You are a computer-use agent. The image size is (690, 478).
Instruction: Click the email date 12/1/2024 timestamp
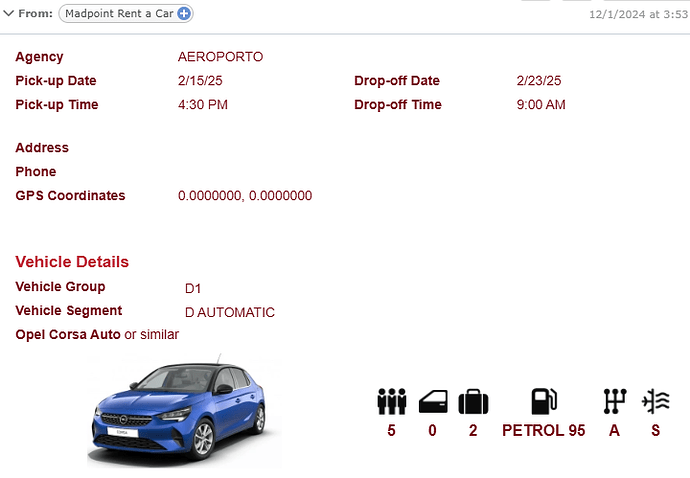639,15
